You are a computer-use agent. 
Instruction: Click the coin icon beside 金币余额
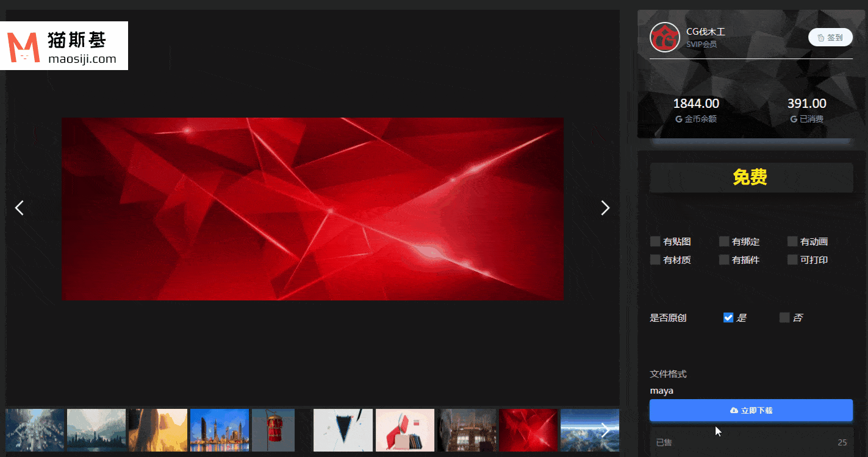tap(679, 119)
